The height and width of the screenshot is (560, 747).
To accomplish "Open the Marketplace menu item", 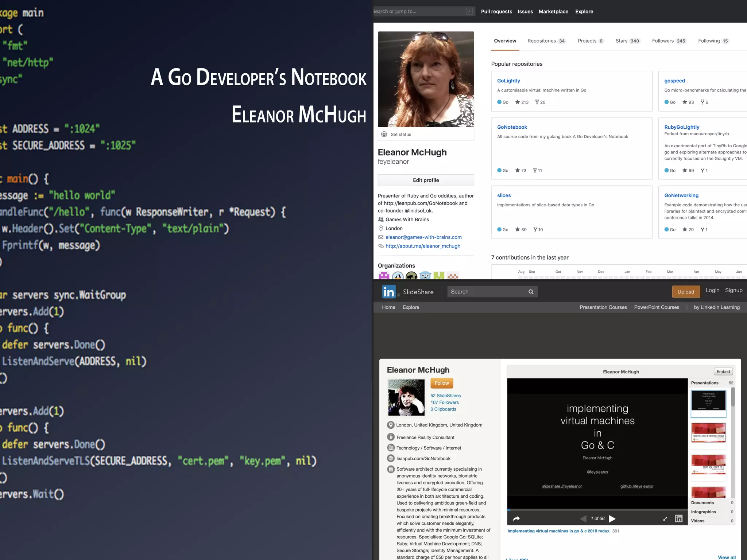I will [553, 12].
